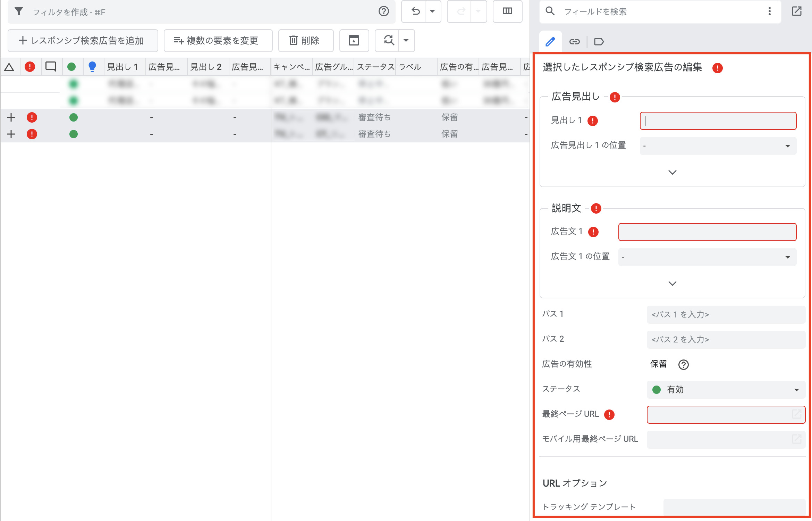Click レスポンシブ検索広告を追加 button

[x=83, y=41]
